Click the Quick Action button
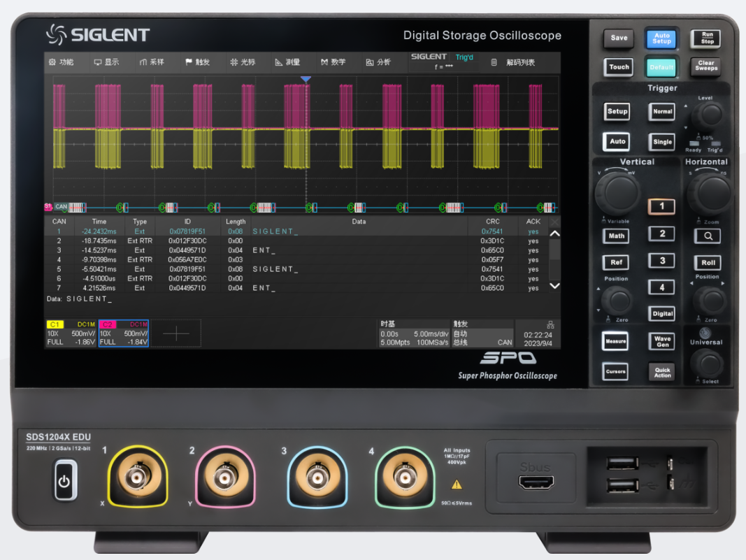 tap(662, 372)
